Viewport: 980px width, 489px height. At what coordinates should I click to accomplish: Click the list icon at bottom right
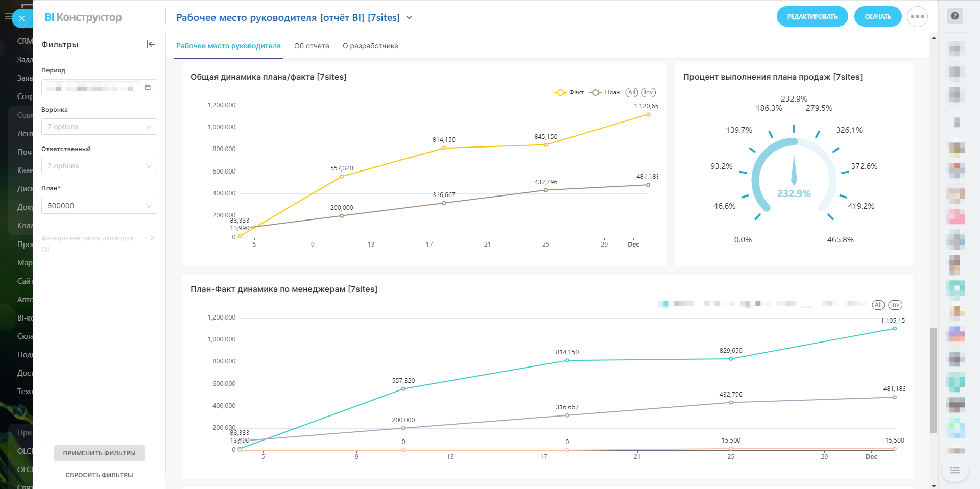coord(954,470)
